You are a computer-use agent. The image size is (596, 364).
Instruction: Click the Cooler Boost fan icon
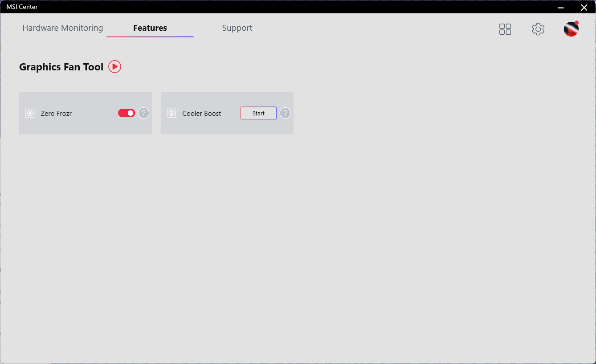(171, 113)
